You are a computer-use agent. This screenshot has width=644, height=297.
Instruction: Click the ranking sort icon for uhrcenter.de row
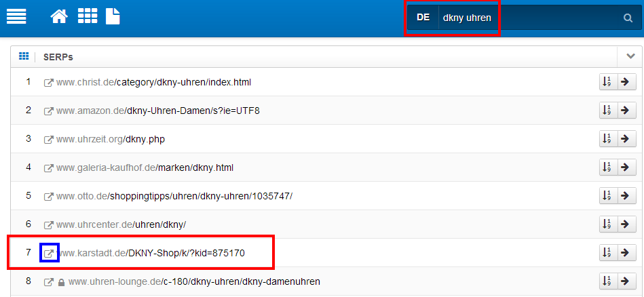point(608,224)
